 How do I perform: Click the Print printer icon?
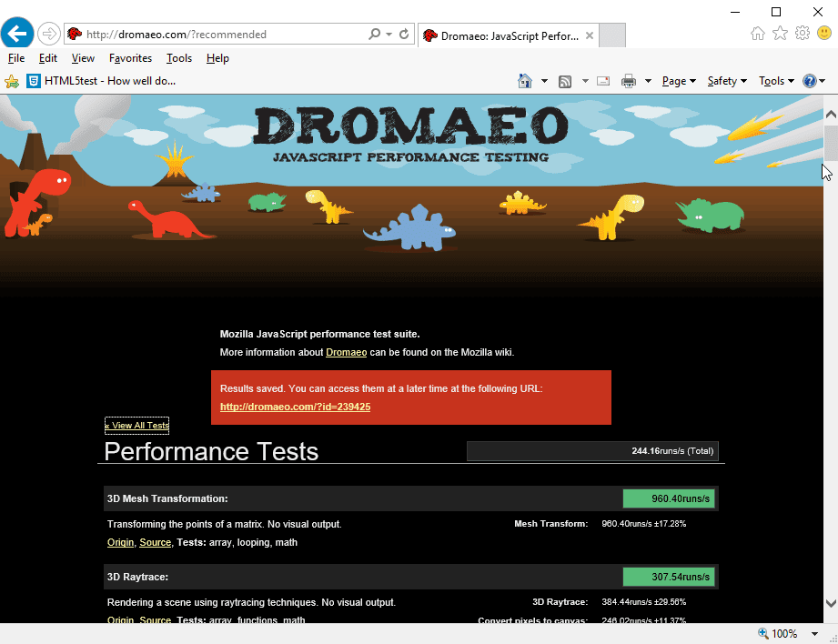coord(629,81)
